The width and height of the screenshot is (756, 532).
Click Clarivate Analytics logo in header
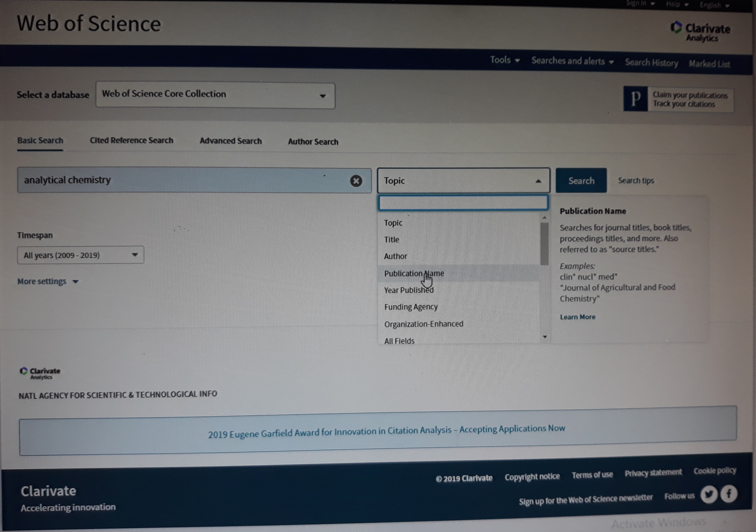tap(700, 32)
